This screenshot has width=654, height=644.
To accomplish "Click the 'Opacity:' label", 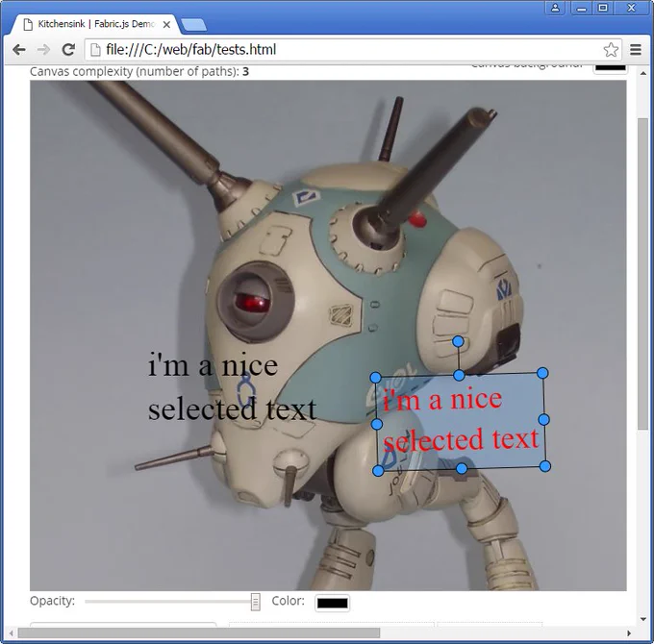I will (52, 601).
